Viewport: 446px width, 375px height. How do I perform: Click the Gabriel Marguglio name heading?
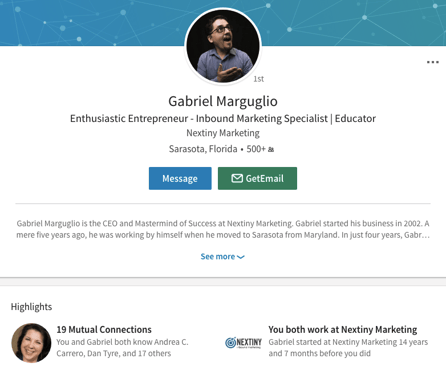click(x=223, y=101)
